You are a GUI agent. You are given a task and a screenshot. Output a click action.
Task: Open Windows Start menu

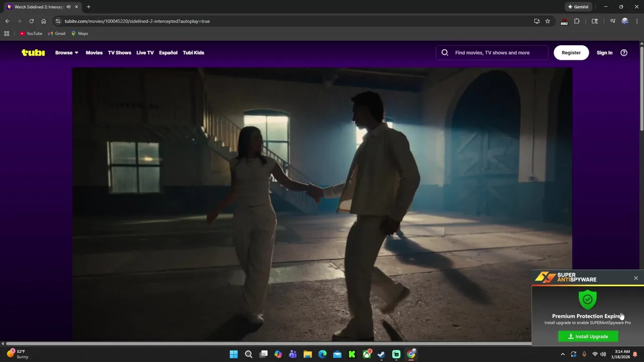[x=233, y=354]
